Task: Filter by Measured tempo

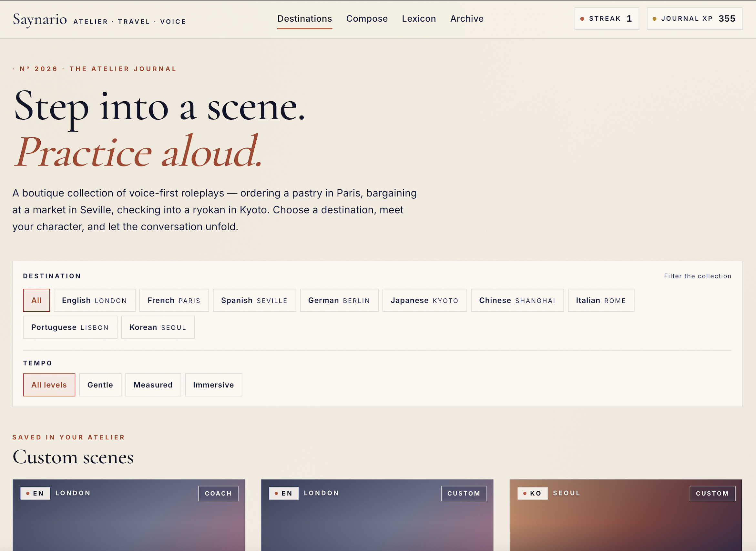Action: point(153,385)
